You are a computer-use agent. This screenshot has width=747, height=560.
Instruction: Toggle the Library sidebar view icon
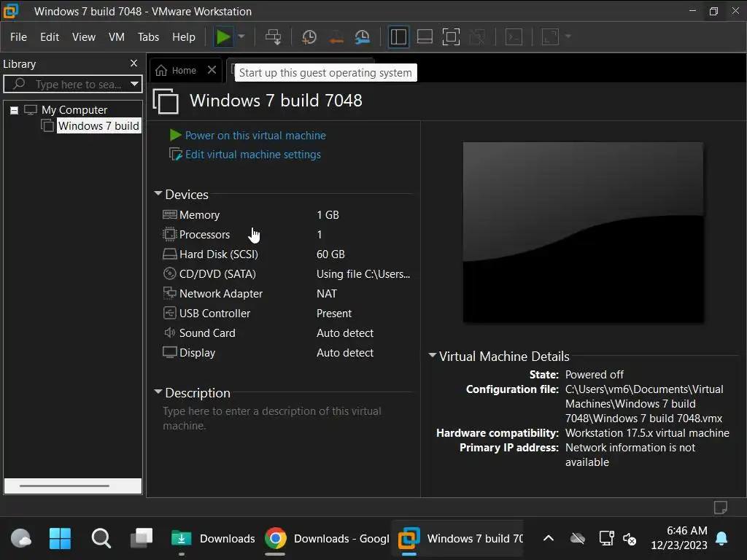398,36
